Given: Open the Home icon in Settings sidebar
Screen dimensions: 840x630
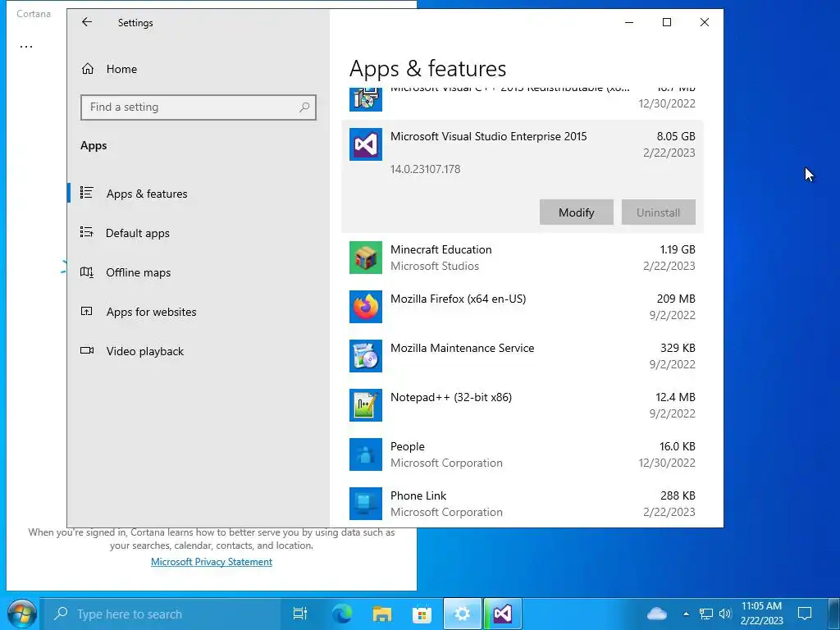Looking at the screenshot, I should click(88, 69).
